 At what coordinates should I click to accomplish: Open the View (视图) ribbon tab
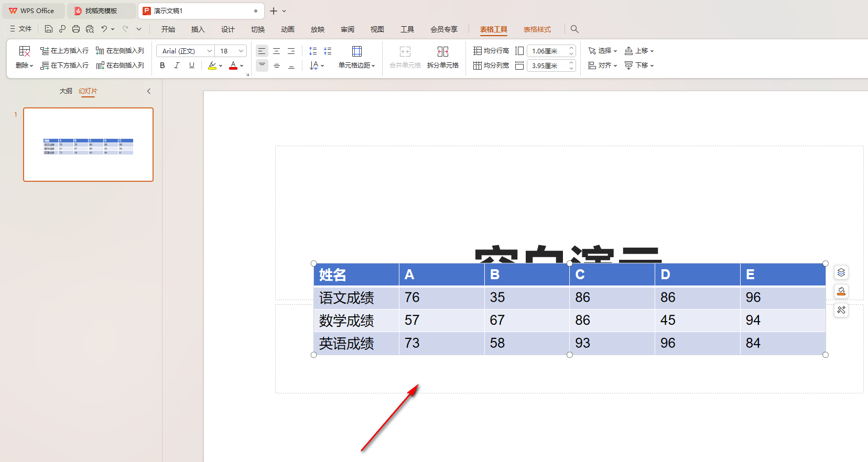point(377,29)
